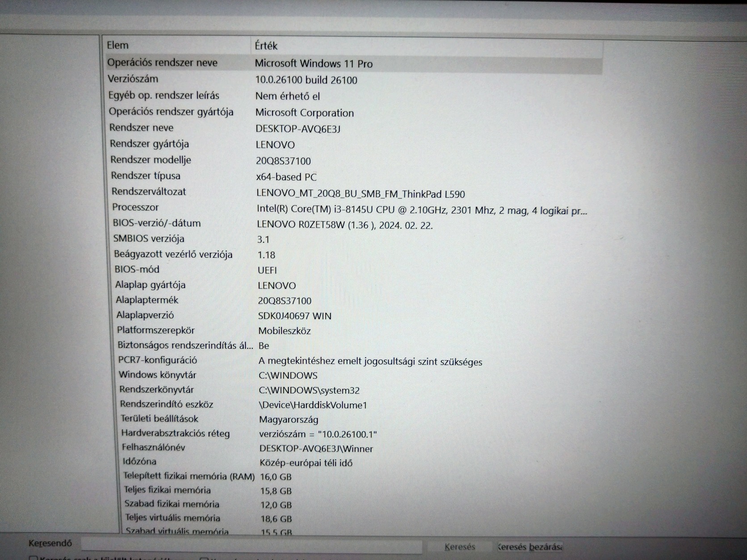The height and width of the screenshot is (560, 747).
Task: Click the value \Device\HarddiskVolume1
Action: click(x=313, y=405)
